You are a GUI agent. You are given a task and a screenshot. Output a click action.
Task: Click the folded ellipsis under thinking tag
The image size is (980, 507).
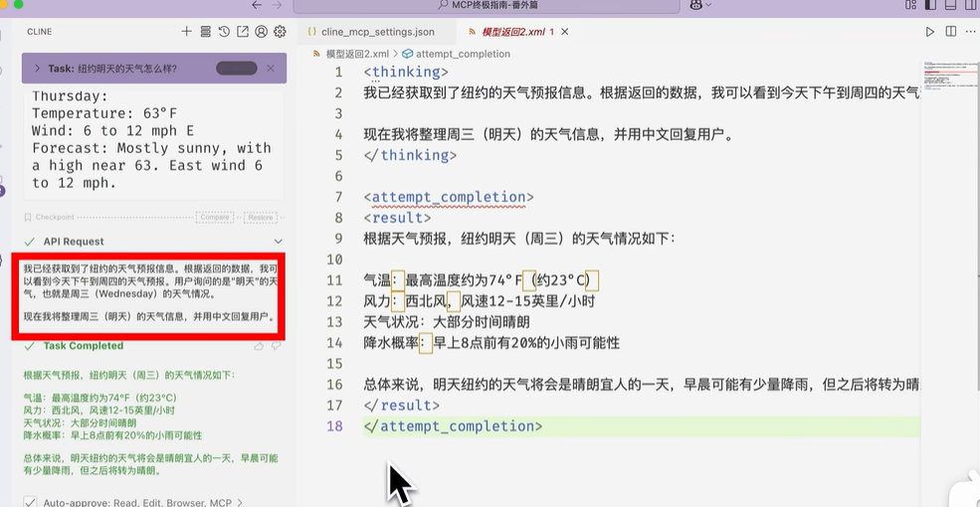point(376,82)
